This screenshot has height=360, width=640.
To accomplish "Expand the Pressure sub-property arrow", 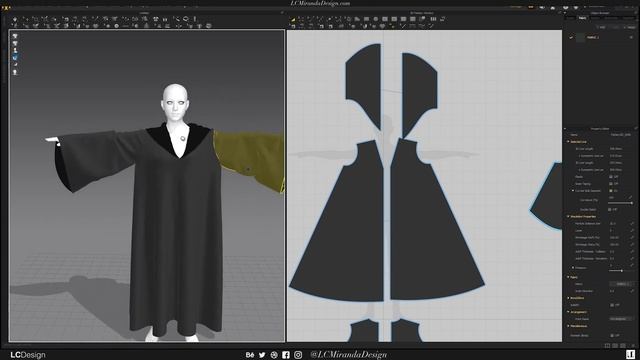I will (573, 268).
